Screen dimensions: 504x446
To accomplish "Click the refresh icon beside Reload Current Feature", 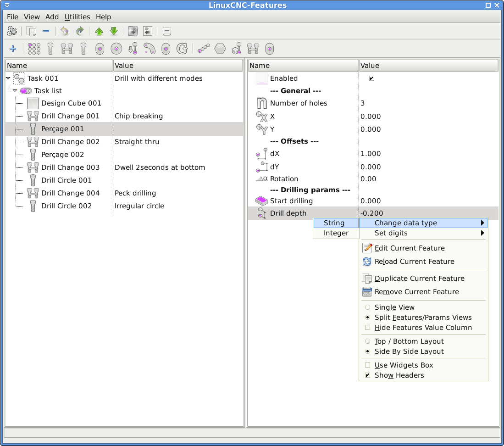I will [367, 262].
